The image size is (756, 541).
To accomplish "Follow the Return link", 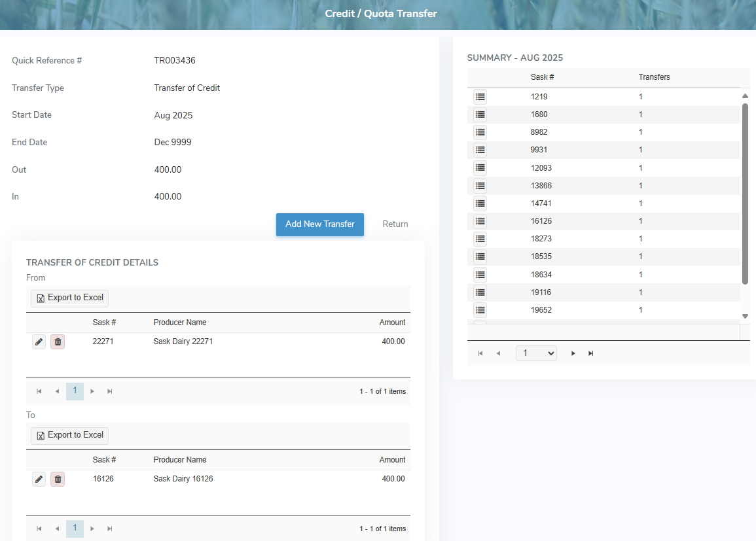I will pyautogui.click(x=395, y=224).
